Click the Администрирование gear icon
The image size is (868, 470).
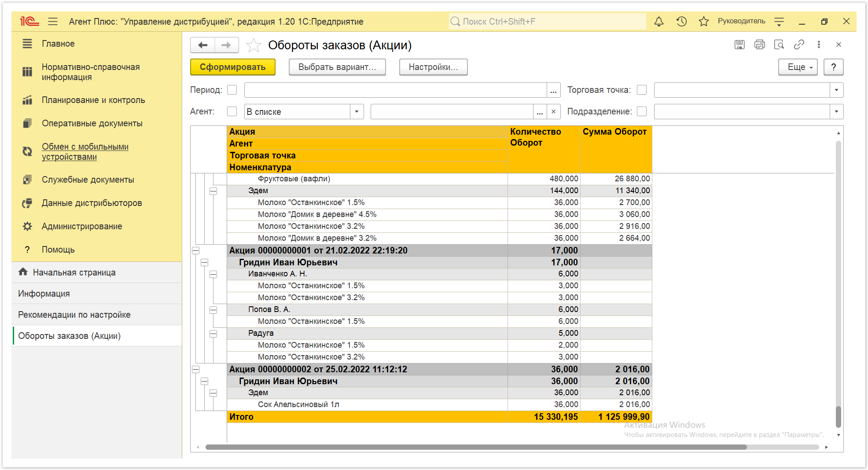point(27,226)
